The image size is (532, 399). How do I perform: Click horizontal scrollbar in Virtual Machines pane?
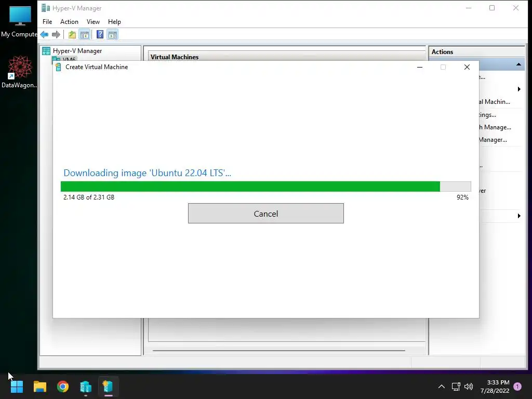279,350
